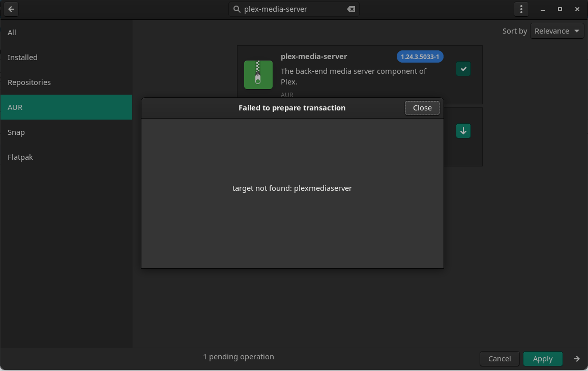The image size is (588, 371).
Task: Switch to the Snap category
Action: click(16, 132)
